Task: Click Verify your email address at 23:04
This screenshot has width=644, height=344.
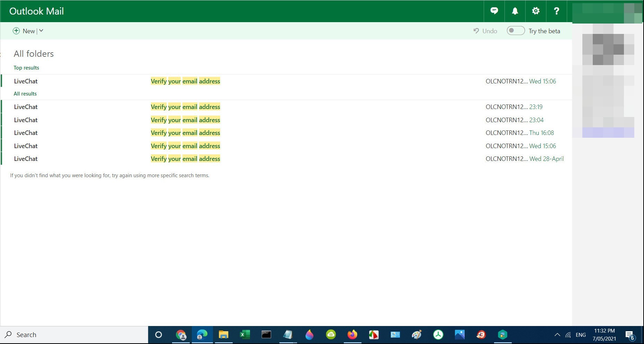Action: click(x=186, y=120)
